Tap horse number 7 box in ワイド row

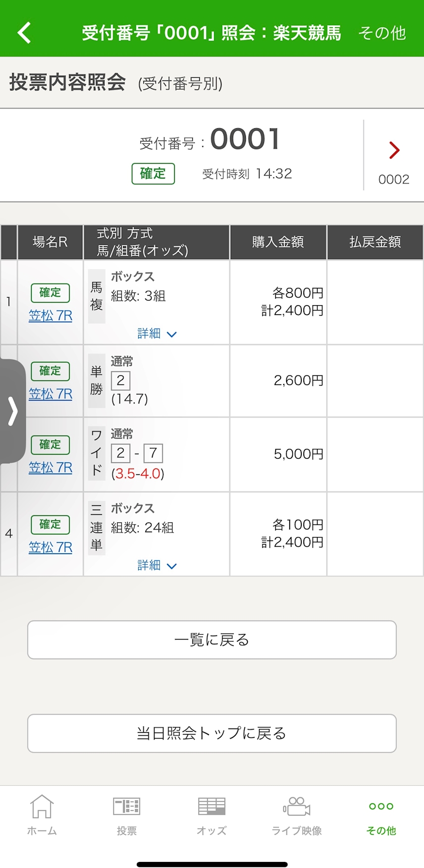coord(153,453)
